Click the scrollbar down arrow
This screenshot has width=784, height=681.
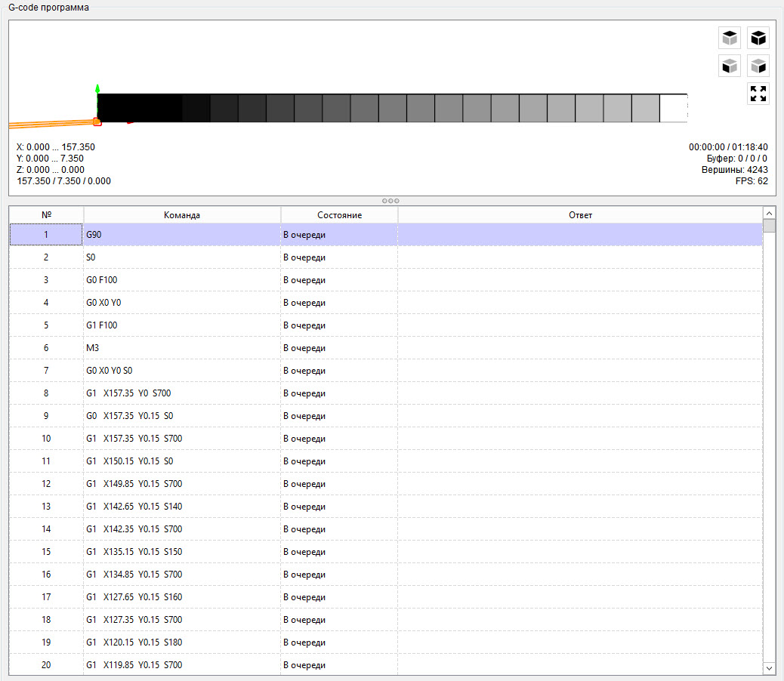(769, 668)
